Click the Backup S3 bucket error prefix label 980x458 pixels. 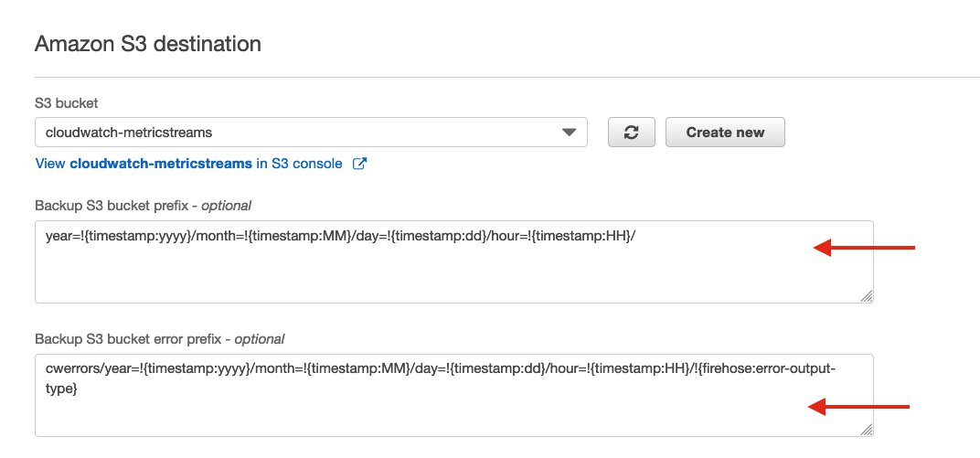point(159,339)
